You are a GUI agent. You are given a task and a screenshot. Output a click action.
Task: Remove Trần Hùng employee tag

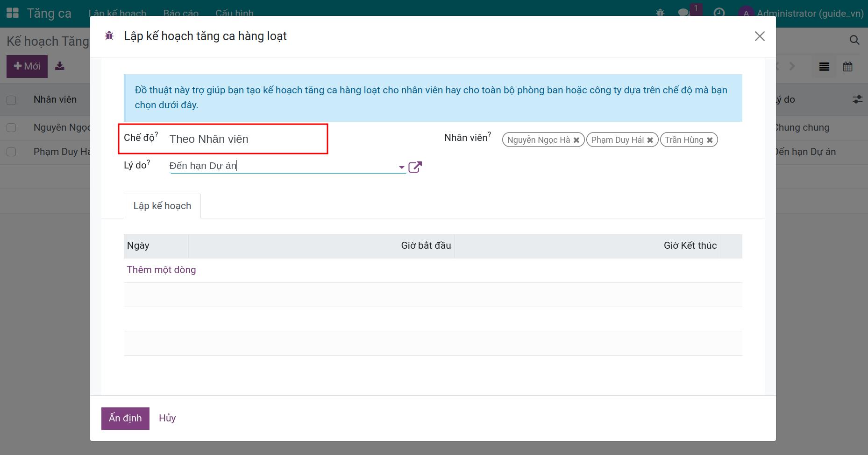coord(710,140)
